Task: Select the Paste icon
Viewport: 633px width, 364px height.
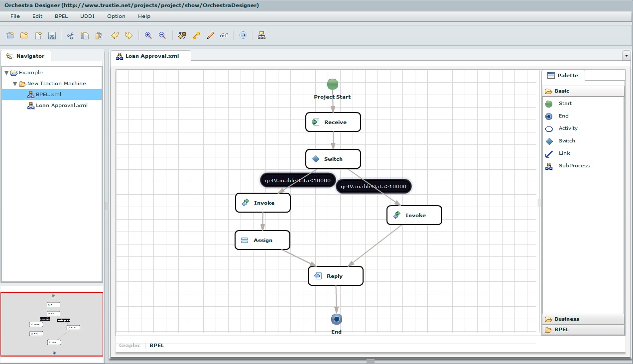Action: point(98,35)
